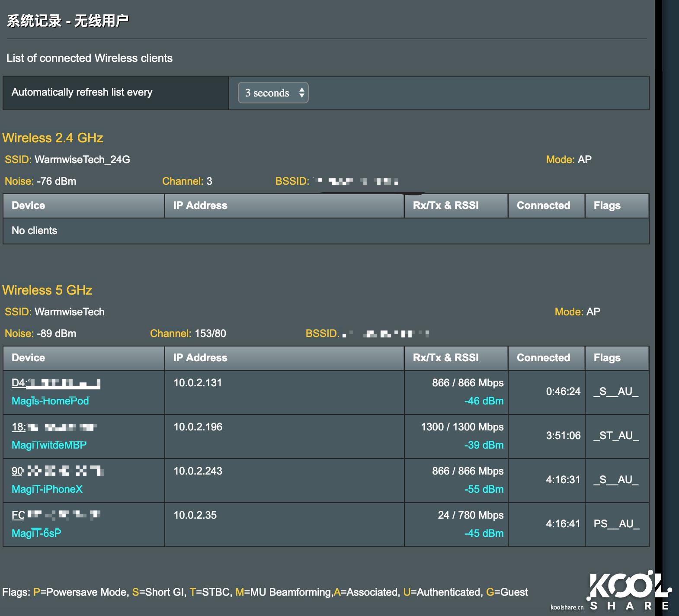Image resolution: width=679 pixels, height=616 pixels.
Task: Click MAC address link starting with 90
Action: pos(57,471)
